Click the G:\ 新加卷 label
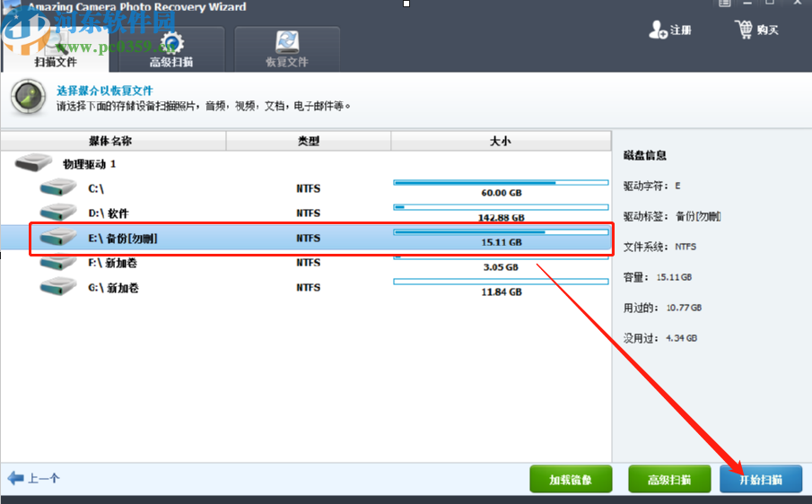The height and width of the screenshot is (504, 812). (x=113, y=288)
